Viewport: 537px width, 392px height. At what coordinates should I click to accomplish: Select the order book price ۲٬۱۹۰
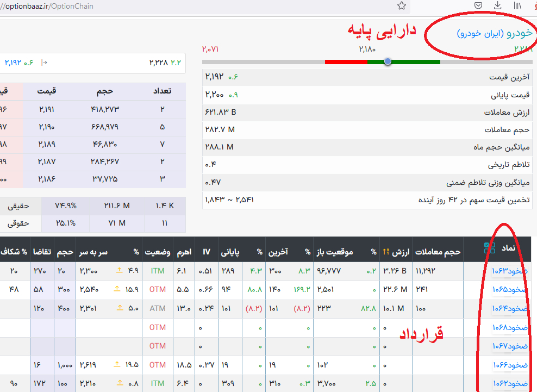point(47,127)
